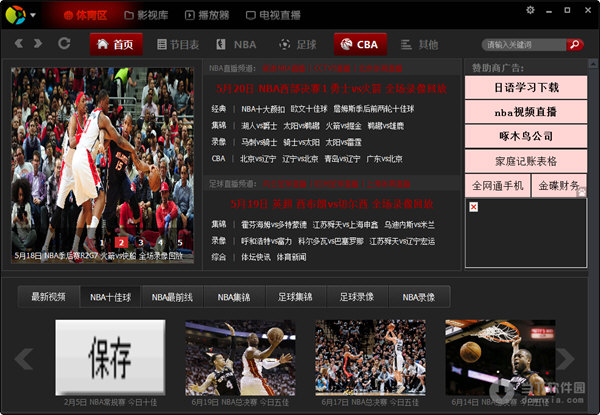Select slideshow page 1 indicator
Screen dimensions: 600x415
(x=102, y=242)
